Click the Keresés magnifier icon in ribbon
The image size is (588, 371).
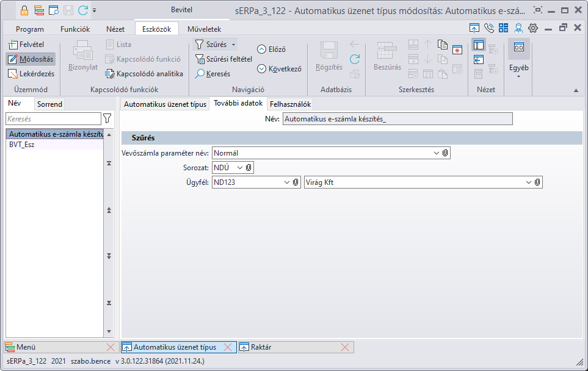200,74
